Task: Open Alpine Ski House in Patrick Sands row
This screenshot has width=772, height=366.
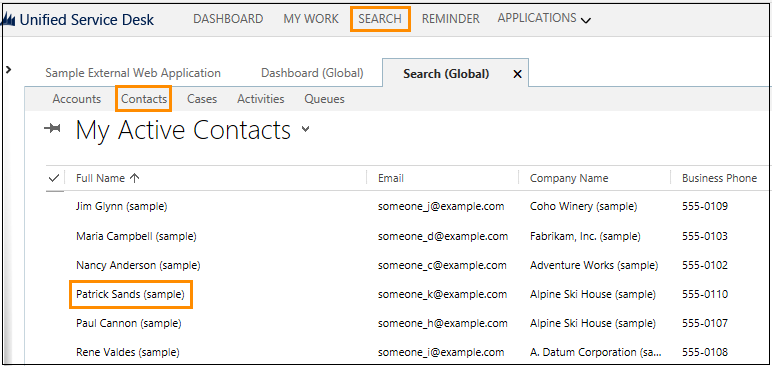Action: click(593, 295)
